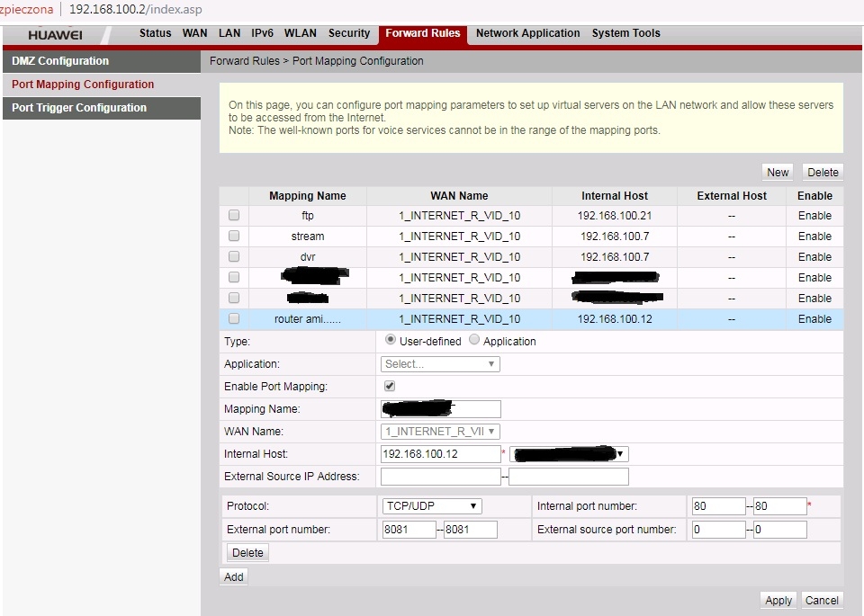Switch to Forward Rules tab
Screen dimensions: 864x616
tap(423, 33)
